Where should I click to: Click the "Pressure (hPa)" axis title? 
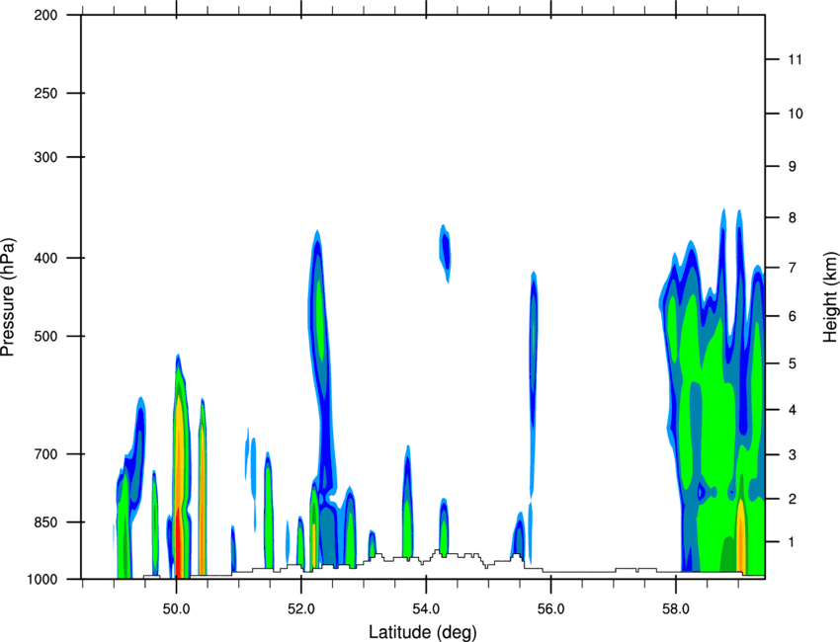point(8,297)
